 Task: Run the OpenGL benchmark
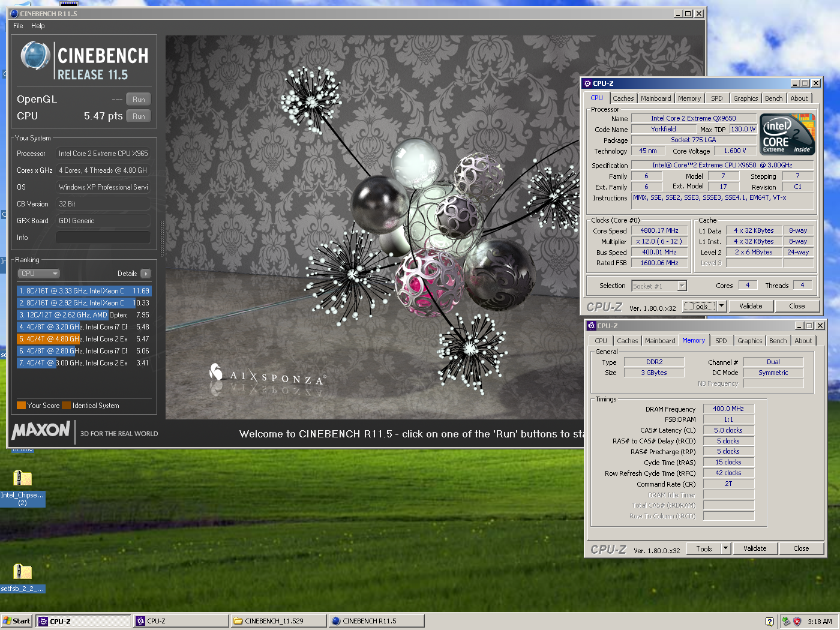(139, 100)
